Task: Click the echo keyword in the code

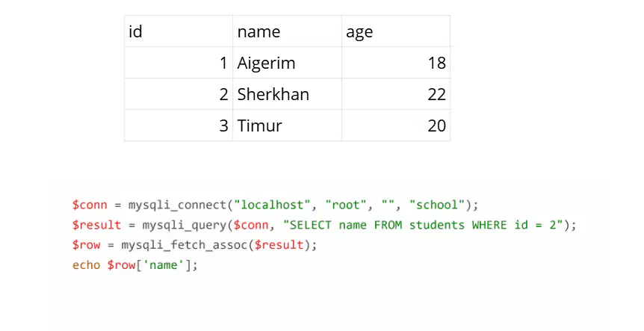Action: point(86,265)
